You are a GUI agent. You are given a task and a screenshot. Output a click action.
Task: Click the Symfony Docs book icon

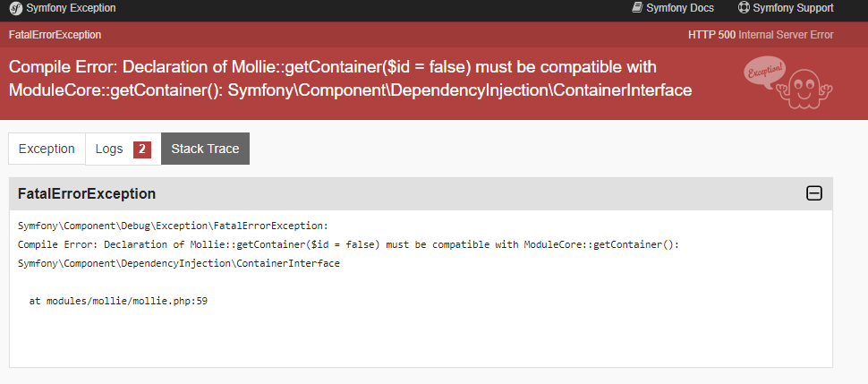tap(637, 8)
